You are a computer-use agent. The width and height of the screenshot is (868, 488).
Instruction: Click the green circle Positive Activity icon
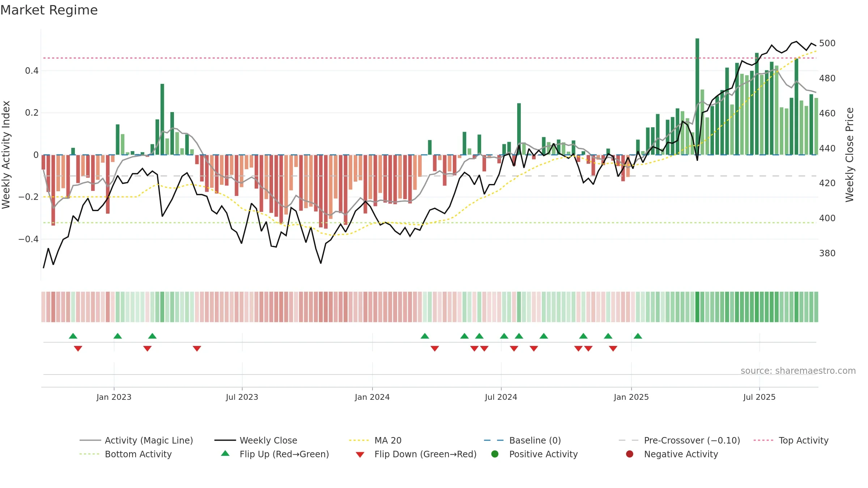pyautogui.click(x=495, y=454)
